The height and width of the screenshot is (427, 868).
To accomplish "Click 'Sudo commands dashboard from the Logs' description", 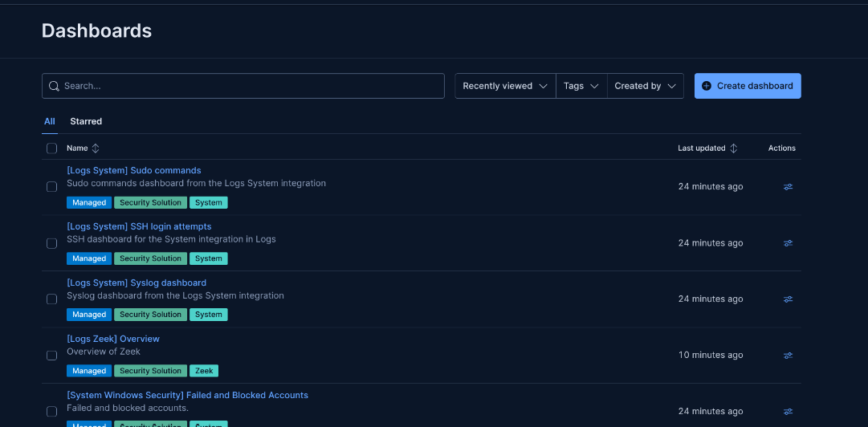I will coord(197,183).
